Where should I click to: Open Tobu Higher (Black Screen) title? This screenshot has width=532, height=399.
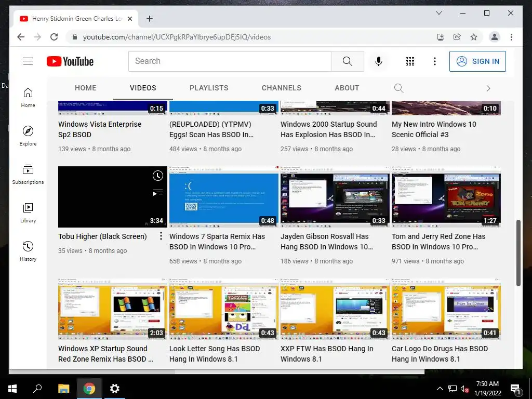[102, 236]
